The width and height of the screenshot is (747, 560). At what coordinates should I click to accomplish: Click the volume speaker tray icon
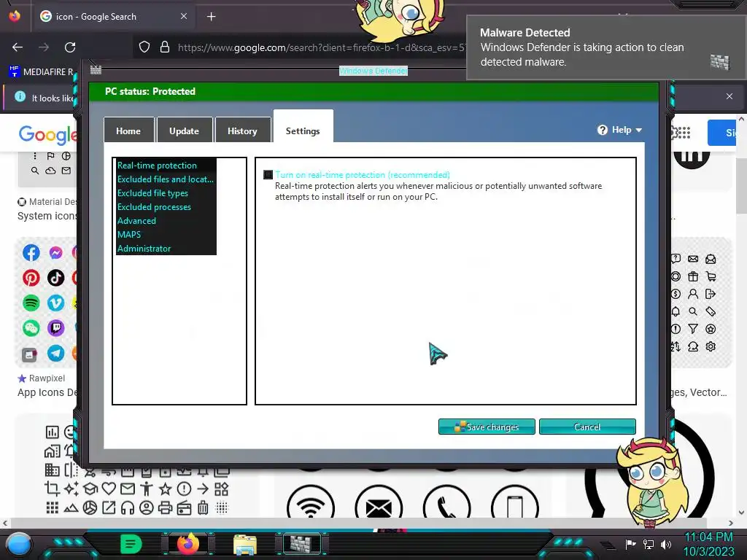(x=665, y=544)
